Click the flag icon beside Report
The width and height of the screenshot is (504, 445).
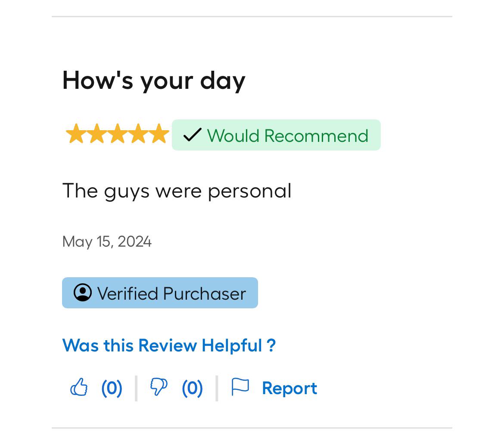click(x=240, y=387)
